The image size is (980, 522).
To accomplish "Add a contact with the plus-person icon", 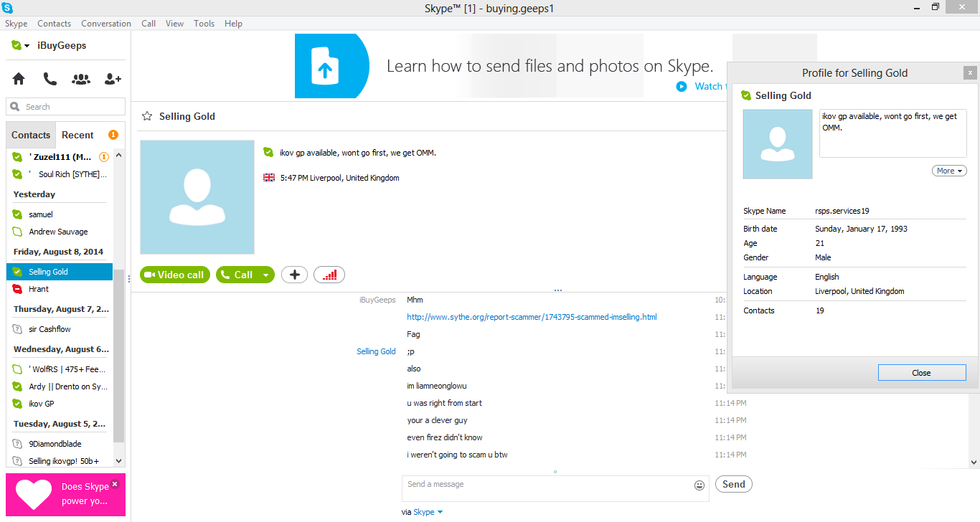I will point(113,79).
